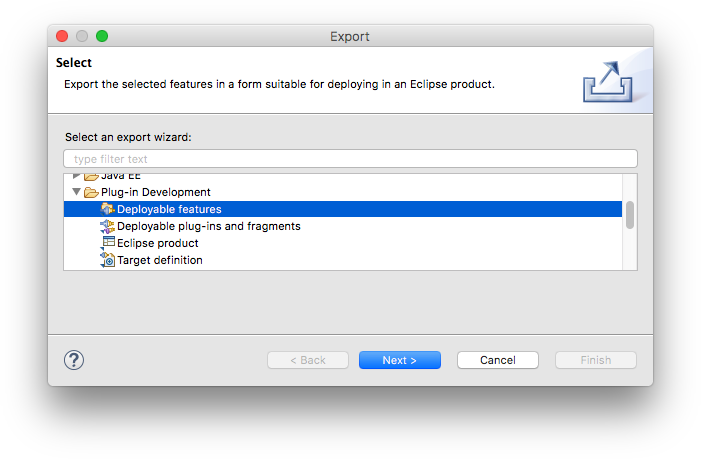Close the Export dialog with red button
The width and height of the screenshot is (701, 459).
[x=62, y=36]
